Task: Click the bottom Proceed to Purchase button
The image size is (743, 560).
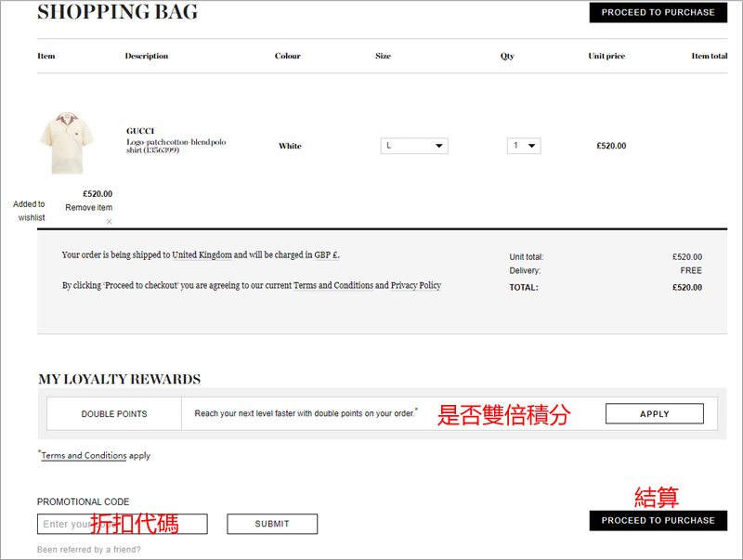Action: click(x=658, y=521)
